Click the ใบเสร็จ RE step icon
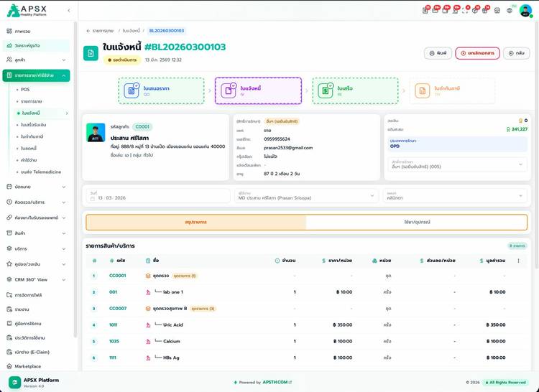The width and height of the screenshot is (539, 392). point(326,90)
